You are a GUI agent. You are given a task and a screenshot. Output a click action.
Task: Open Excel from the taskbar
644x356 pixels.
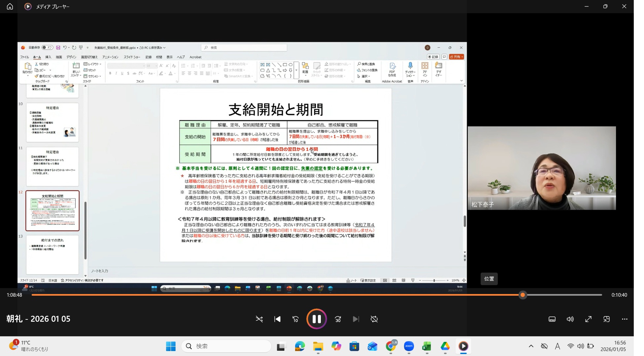(x=427, y=346)
